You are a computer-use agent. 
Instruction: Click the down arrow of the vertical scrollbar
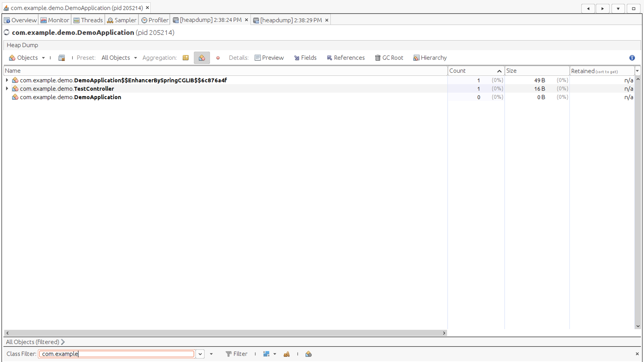(x=638, y=326)
